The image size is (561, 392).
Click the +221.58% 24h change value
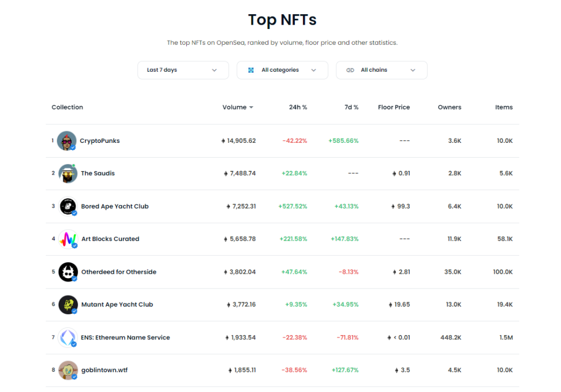click(294, 239)
